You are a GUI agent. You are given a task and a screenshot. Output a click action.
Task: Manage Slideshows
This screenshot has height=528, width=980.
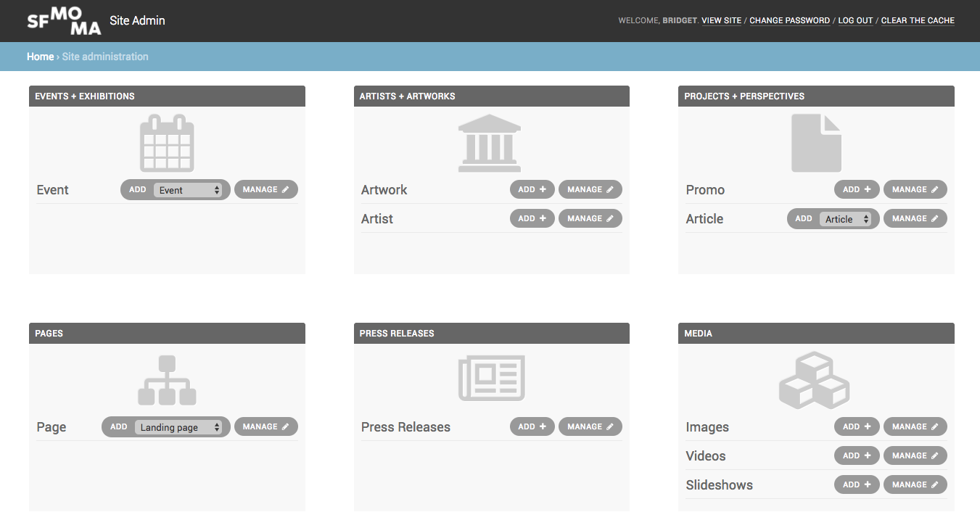click(x=915, y=485)
